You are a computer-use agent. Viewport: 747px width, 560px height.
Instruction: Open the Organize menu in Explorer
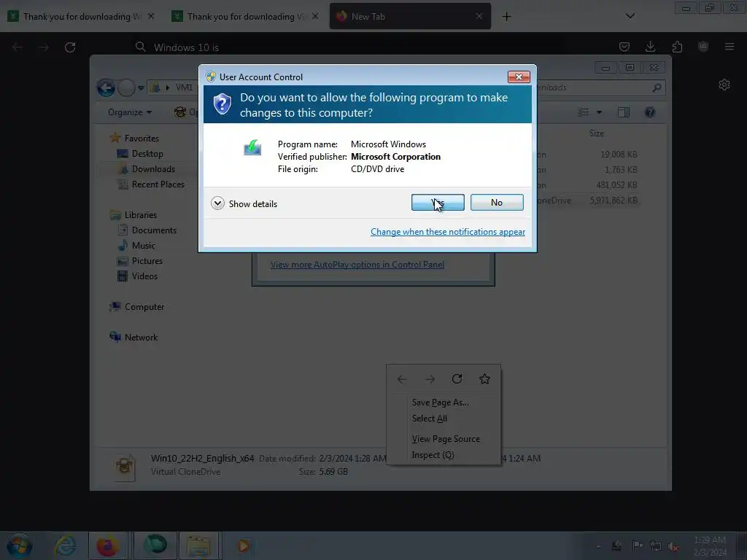(x=130, y=112)
